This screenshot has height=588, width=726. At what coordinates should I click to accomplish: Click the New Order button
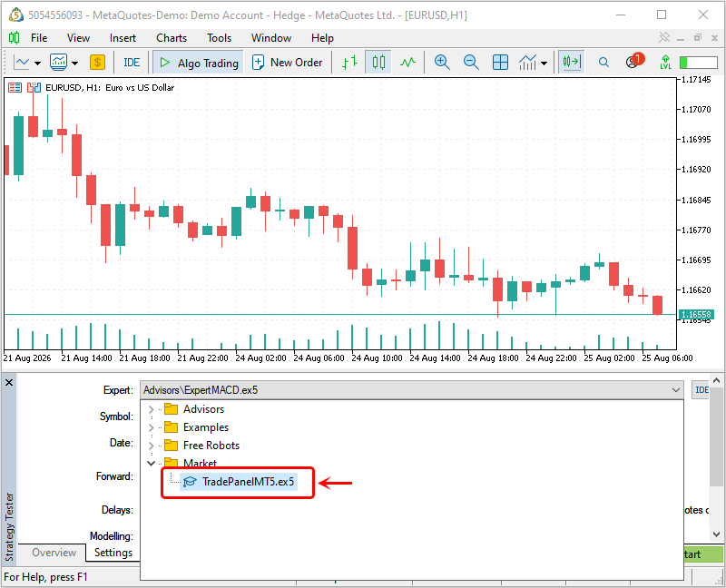[287, 62]
